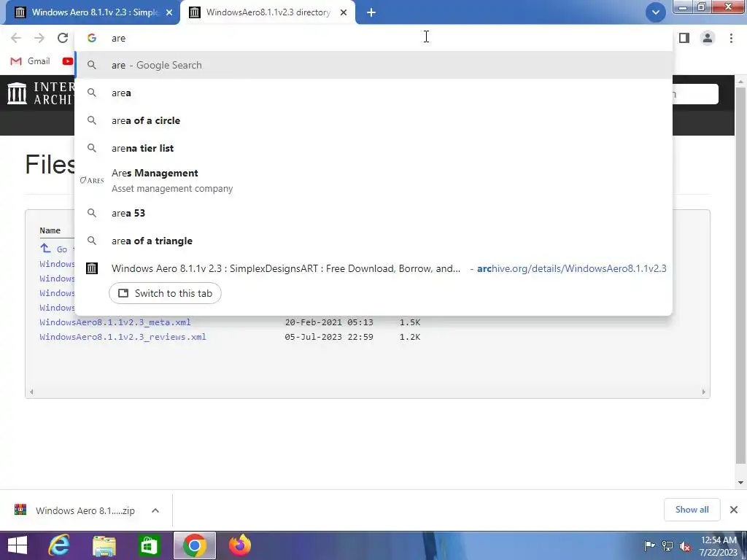Click the 1.5K file size

point(410,322)
